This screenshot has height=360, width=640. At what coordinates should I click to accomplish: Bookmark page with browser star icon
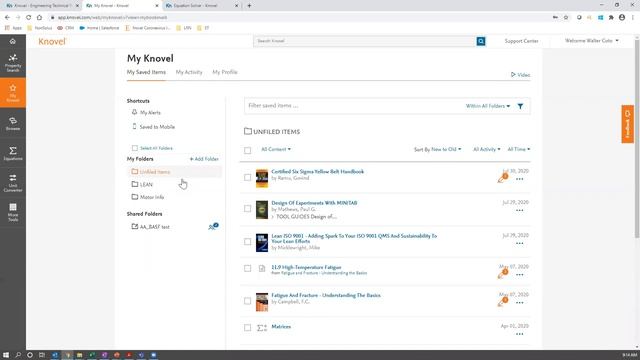pos(566,18)
